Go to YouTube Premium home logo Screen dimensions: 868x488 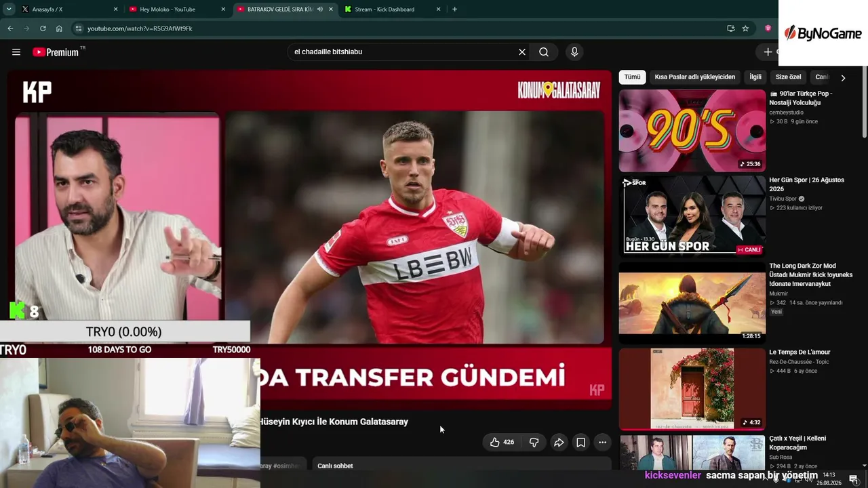56,52
